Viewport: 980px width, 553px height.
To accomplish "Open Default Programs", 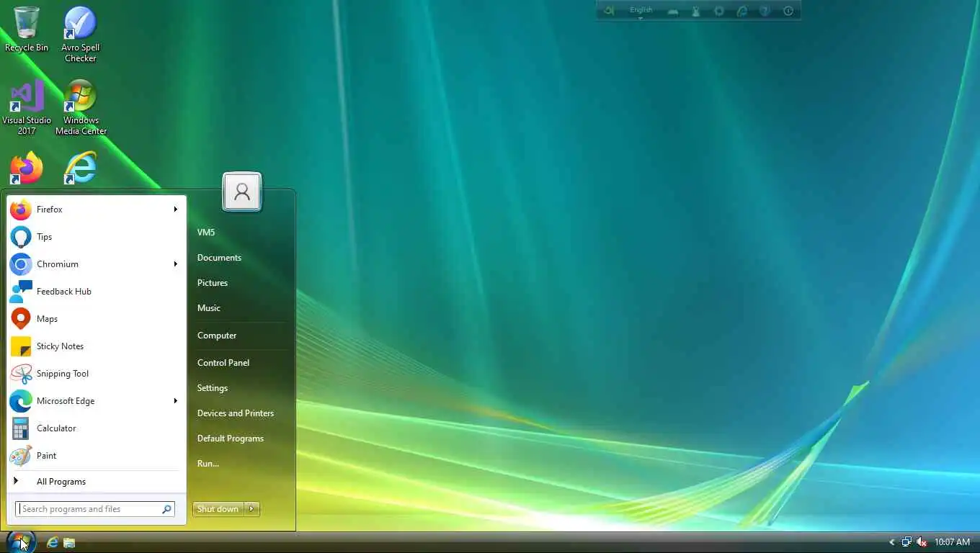I will tap(231, 439).
